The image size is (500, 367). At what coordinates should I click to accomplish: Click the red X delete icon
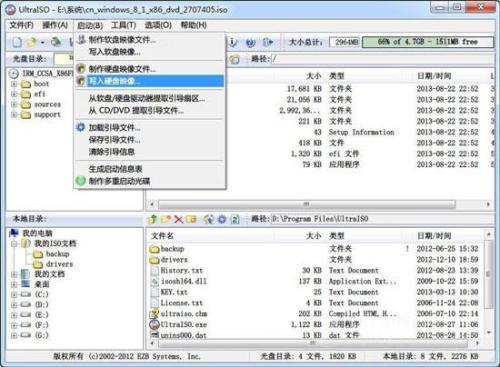click(x=179, y=219)
